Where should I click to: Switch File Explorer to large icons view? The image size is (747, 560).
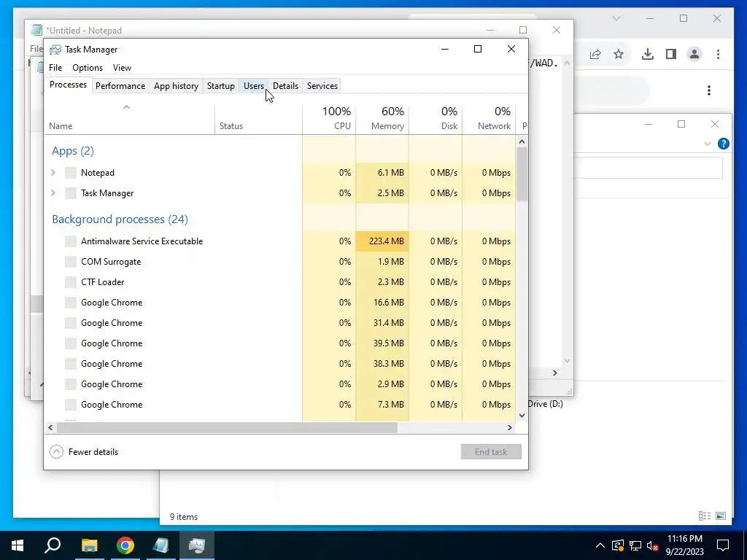[x=721, y=516]
